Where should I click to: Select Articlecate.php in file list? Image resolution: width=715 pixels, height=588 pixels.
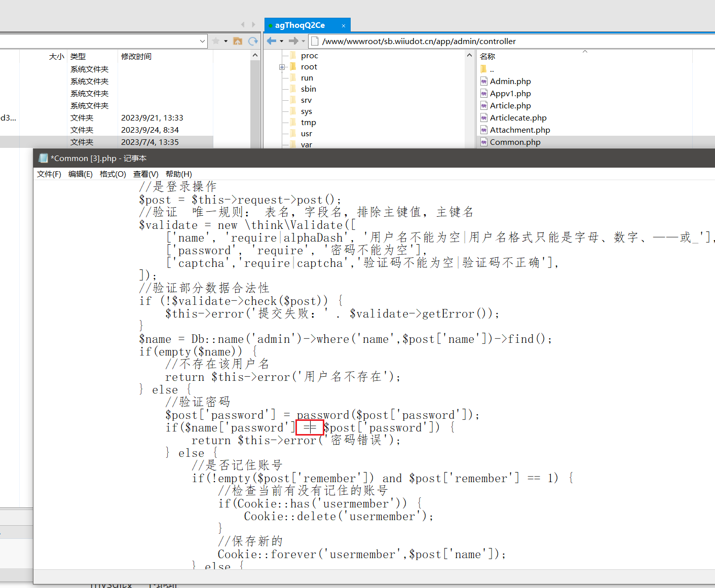click(518, 117)
